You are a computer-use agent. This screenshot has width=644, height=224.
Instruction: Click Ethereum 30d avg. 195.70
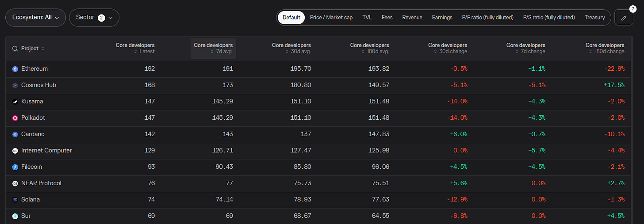point(301,69)
